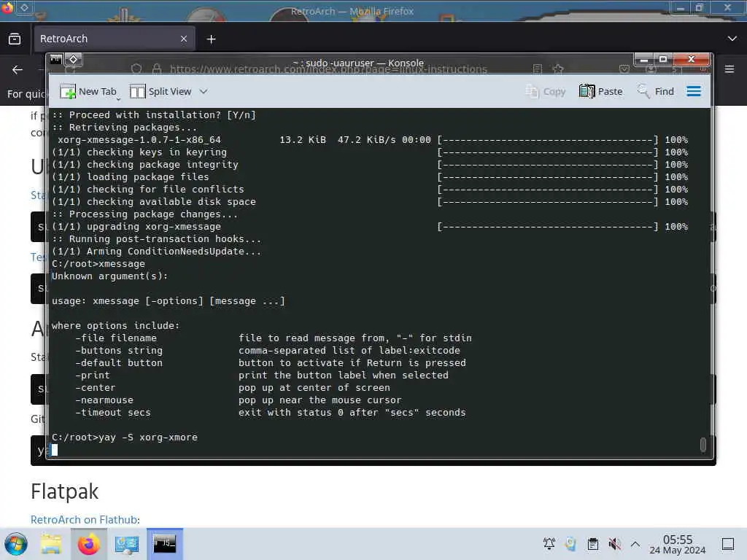Select the RetroArch Firefox tab
The image size is (747, 560).
coord(114,39)
